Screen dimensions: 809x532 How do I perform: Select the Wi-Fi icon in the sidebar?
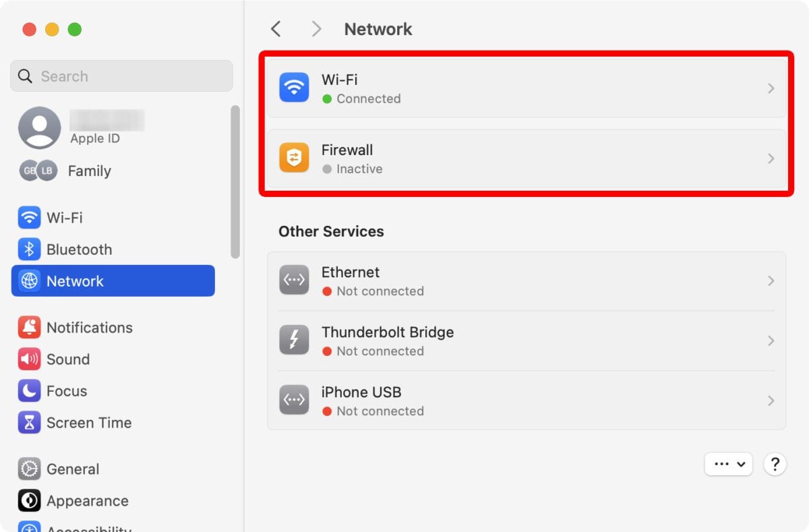[28, 217]
